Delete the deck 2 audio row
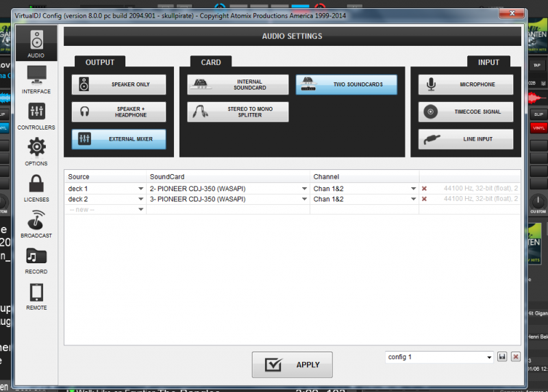Viewport: 548px width, 392px height. tap(424, 199)
